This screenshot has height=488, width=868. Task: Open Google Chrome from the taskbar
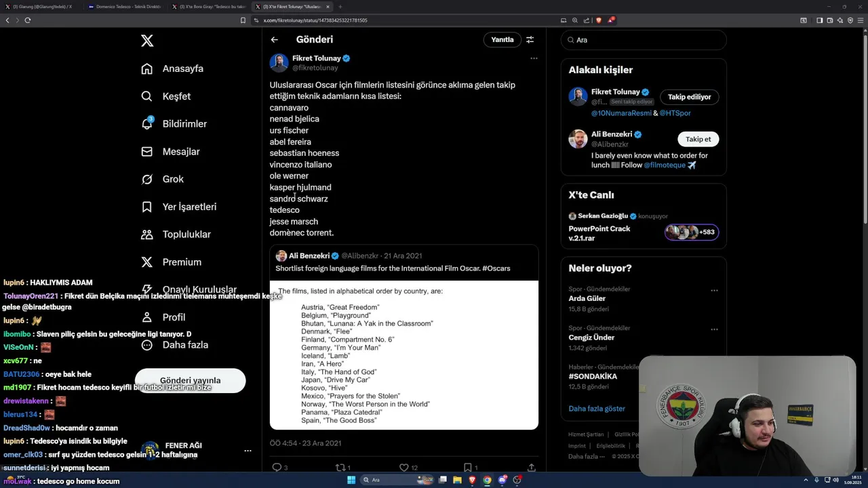point(487,480)
